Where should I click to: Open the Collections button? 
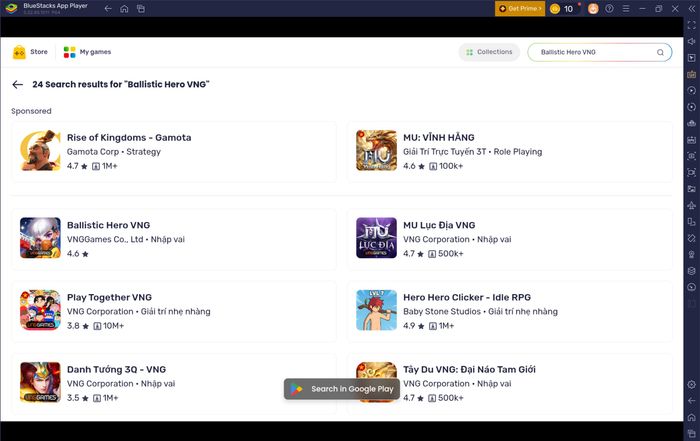(489, 52)
